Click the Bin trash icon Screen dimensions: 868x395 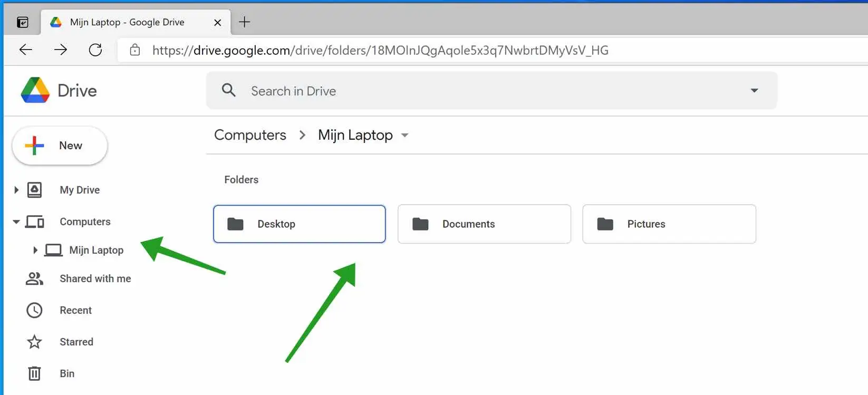pos(34,373)
